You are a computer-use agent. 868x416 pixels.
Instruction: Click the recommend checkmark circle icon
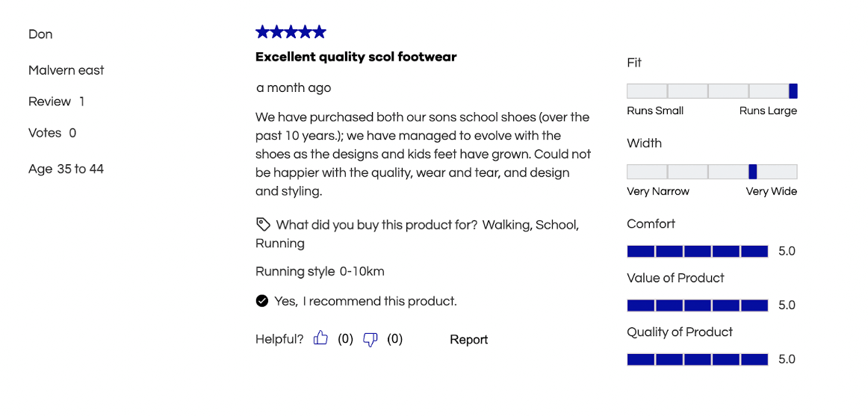pyautogui.click(x=262, y=301)
